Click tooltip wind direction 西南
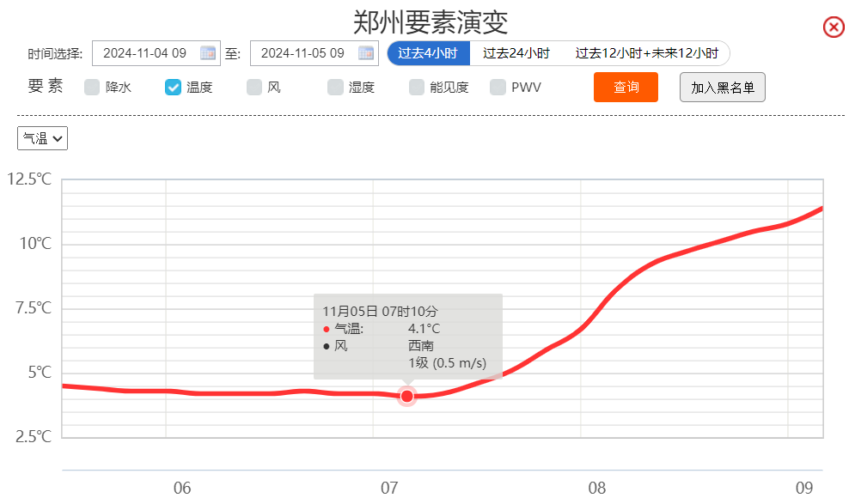The image size is (855, 504). pos(421,346)
